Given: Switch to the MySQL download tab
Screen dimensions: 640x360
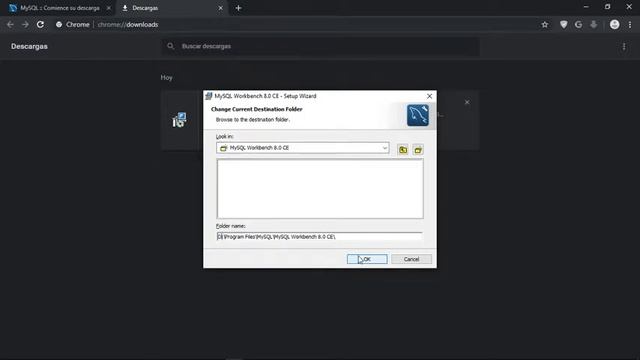Looking at the screenshot, I should point(60,8).
